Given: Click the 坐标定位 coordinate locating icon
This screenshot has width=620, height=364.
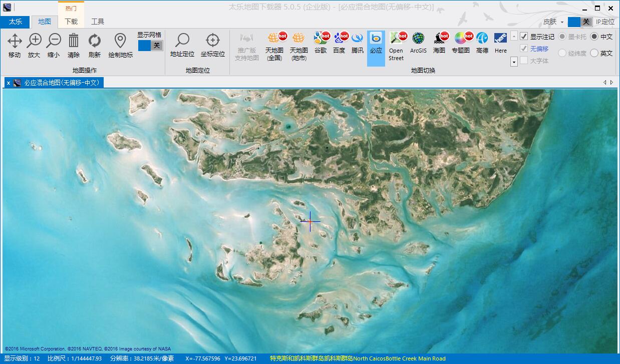Looking at the screenshot, I should pos(212,45).
